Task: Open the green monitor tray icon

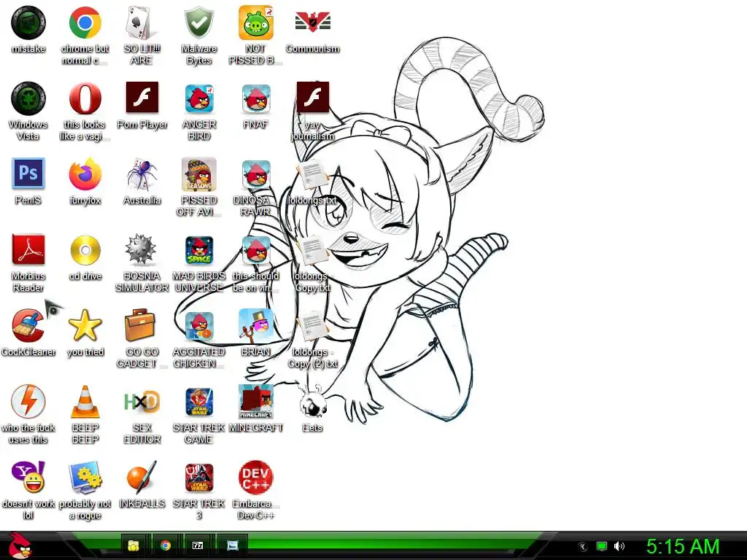Action: point(602,546)
